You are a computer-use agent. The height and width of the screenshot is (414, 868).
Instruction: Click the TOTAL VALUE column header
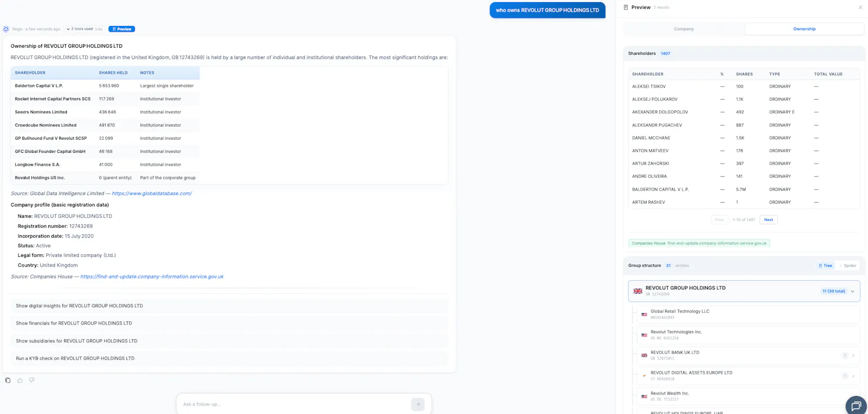coord(828,74)
